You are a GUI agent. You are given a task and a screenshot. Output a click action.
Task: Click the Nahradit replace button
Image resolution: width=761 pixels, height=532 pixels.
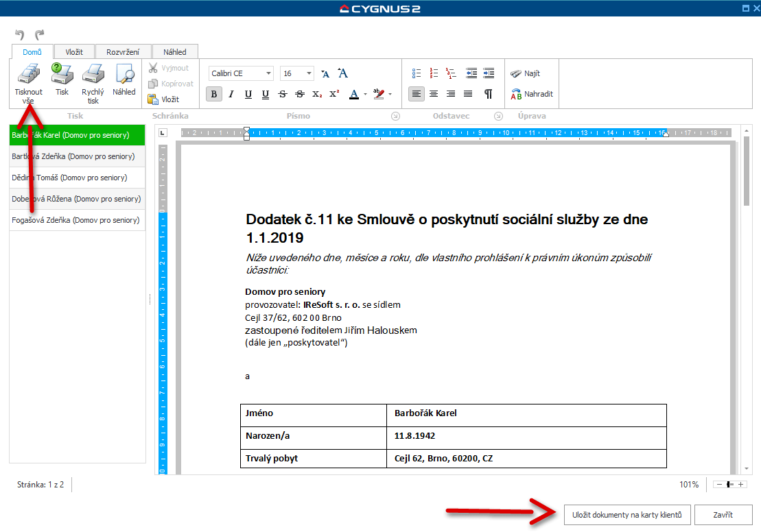pos(531,94)
